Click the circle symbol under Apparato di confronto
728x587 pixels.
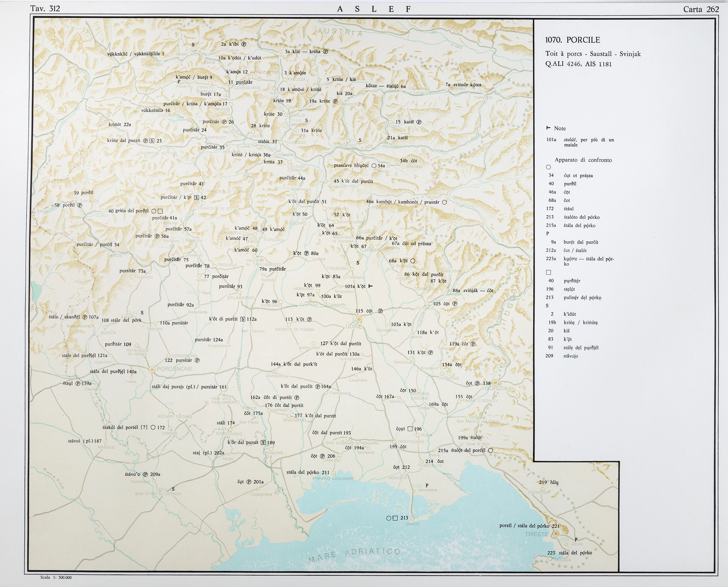[x=548, y=167]
